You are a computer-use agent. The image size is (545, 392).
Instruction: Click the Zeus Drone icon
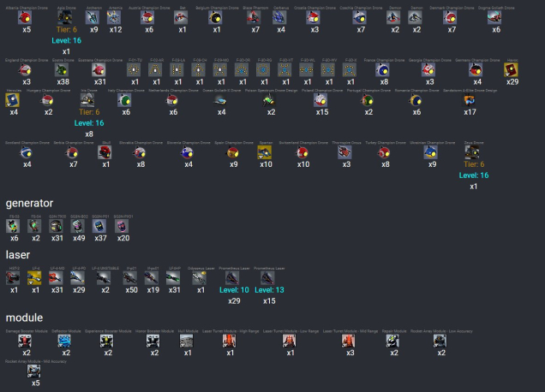click(473, 152)
